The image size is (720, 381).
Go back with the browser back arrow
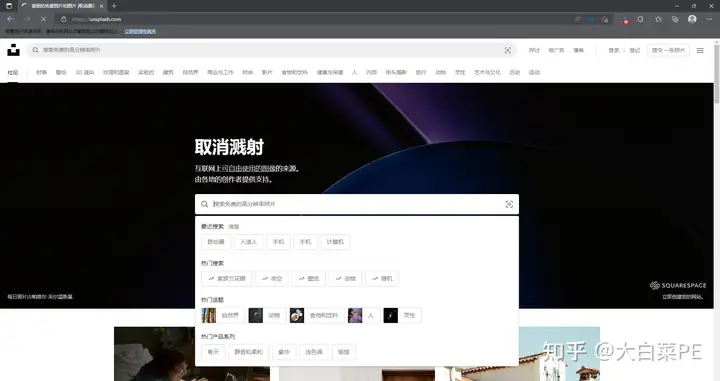(x=10, y=19)
